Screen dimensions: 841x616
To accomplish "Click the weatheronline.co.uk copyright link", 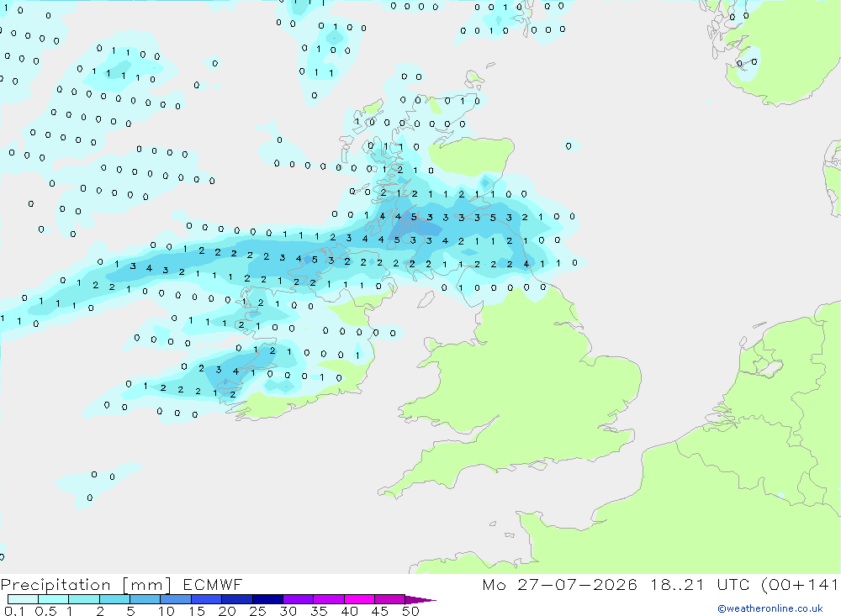I will pos(770,608).
